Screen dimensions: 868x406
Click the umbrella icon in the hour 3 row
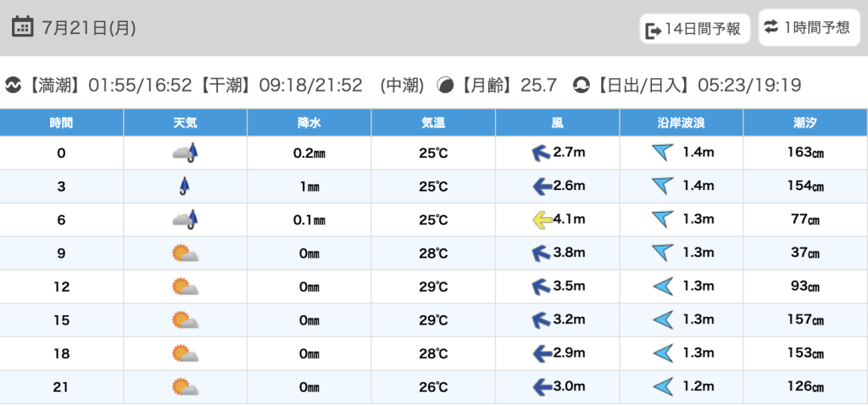coord(184,186)
